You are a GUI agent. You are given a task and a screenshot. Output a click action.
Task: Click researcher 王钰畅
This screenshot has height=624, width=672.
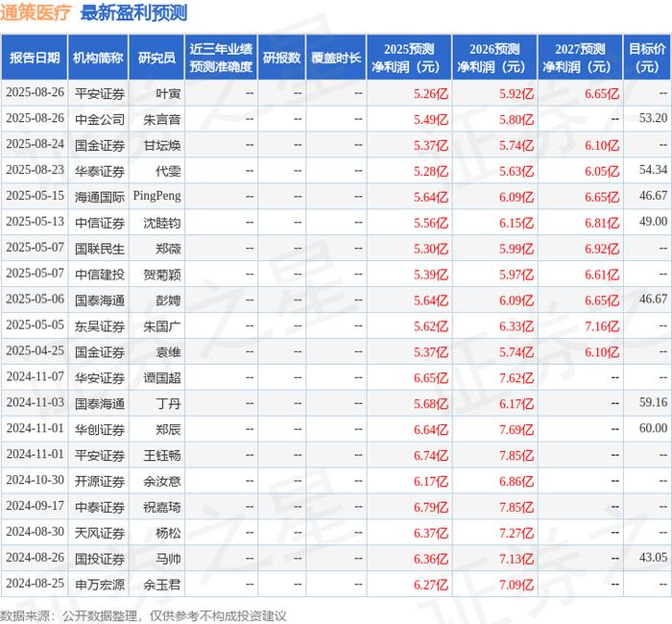(x=161, y=456)
